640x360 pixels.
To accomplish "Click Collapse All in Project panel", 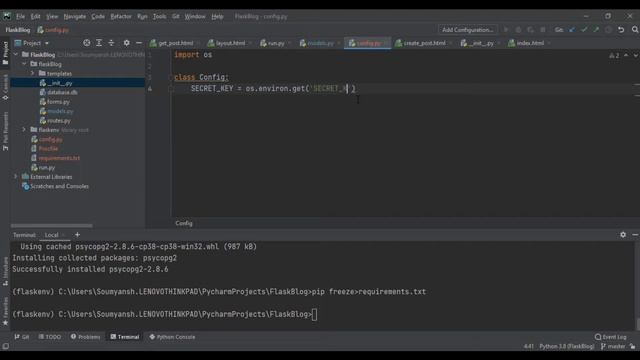I will tap(111, 43).
